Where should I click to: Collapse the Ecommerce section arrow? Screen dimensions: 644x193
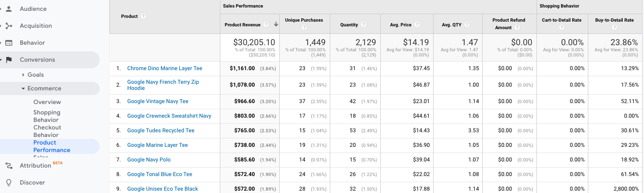point(23,88)
